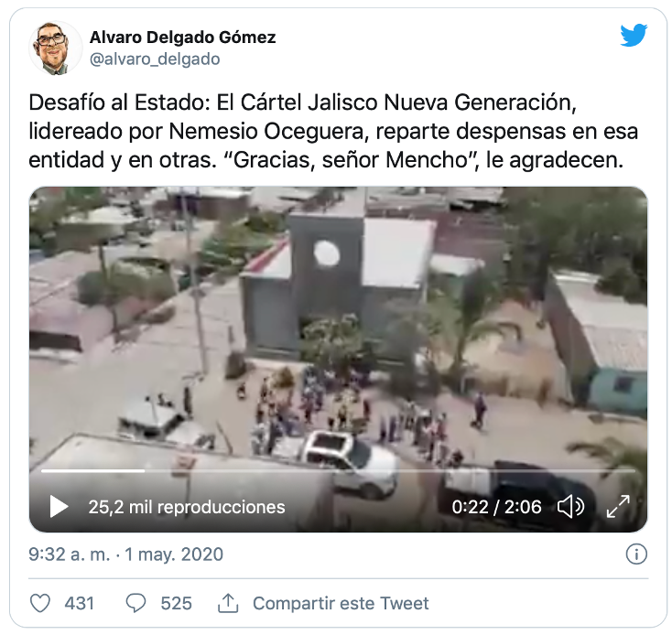This screenshot has height=635, width=672.
Task: Open the 9:32 a. m. timestamp link
Action: click(70, 554)
